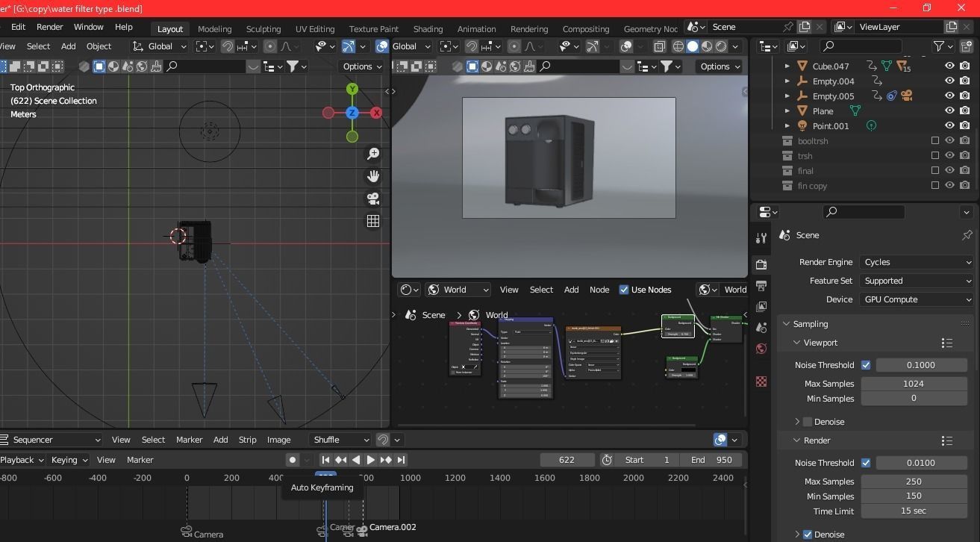Switch to the Shading workspace tab
The height and width of the screenshot is (542, 980).
[428, 28]
